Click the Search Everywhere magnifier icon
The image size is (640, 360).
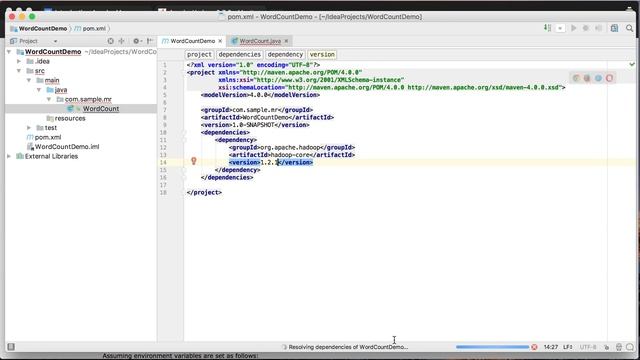pos(629,28)
